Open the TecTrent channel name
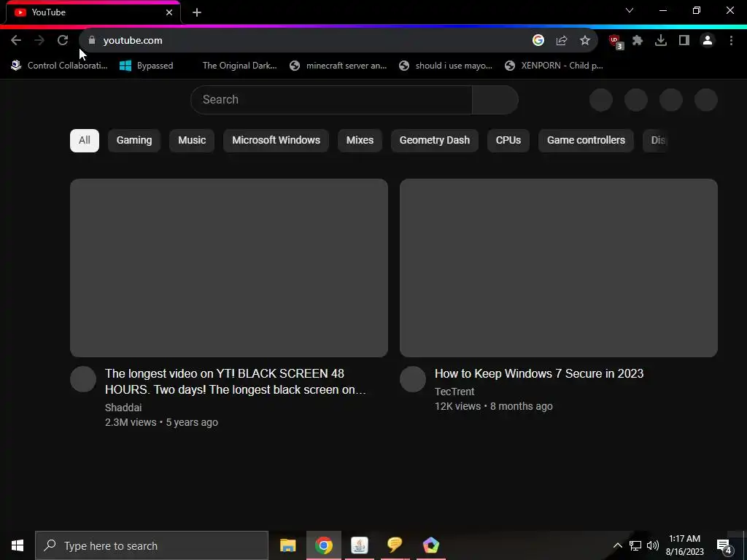The width and height of the screenshot is (747, 560). coord(454,392)
